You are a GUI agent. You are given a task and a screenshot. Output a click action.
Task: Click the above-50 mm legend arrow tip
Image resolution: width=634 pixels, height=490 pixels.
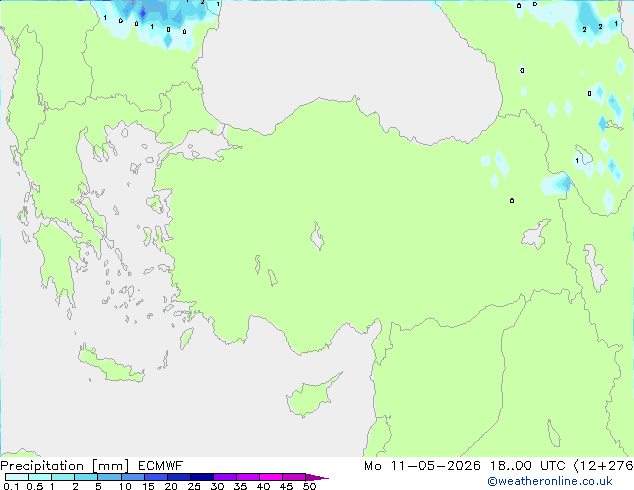pyautogui.click(x=317, y=477)
